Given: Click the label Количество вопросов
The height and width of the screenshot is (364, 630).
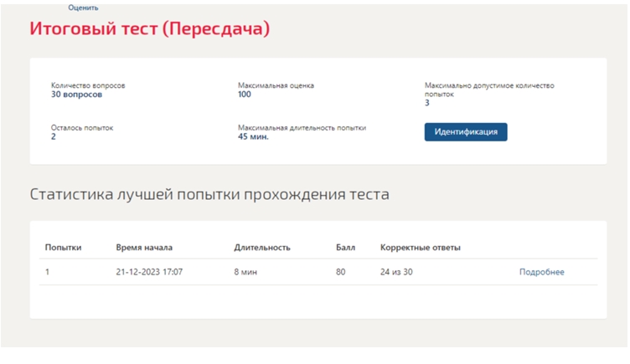Looking at the screenshot, I should point(88,85).
